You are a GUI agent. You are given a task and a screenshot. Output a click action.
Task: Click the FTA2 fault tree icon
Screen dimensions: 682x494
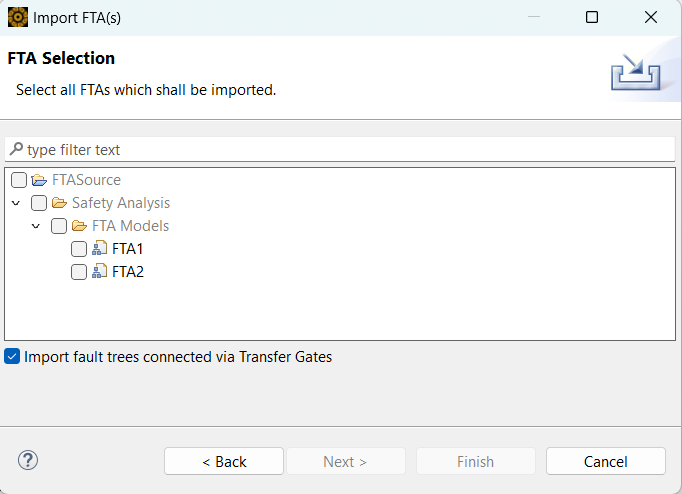click(x=99, y=272)
